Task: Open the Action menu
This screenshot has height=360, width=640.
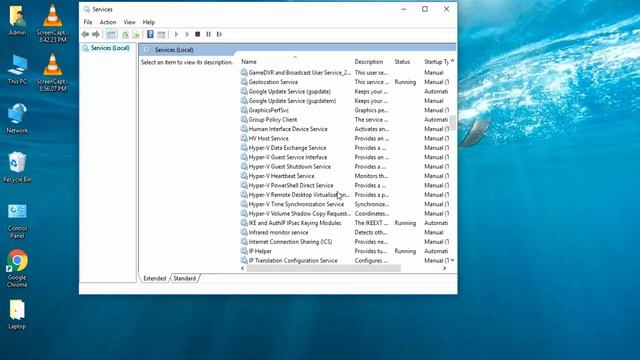Action: pyautogui.click(x=108, y=22)
